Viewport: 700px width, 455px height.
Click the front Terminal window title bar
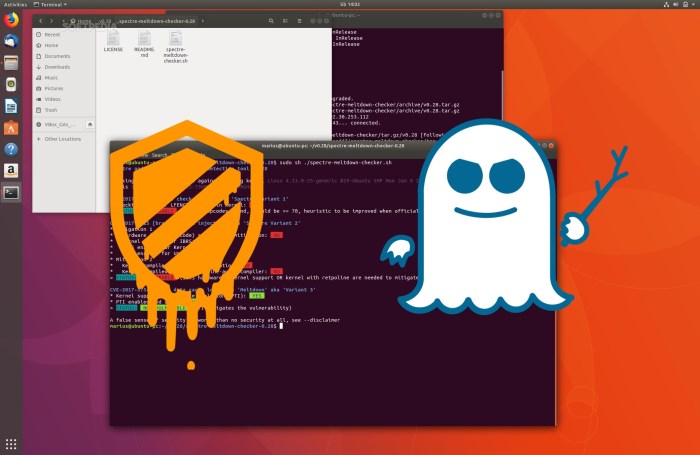(333, 146)
